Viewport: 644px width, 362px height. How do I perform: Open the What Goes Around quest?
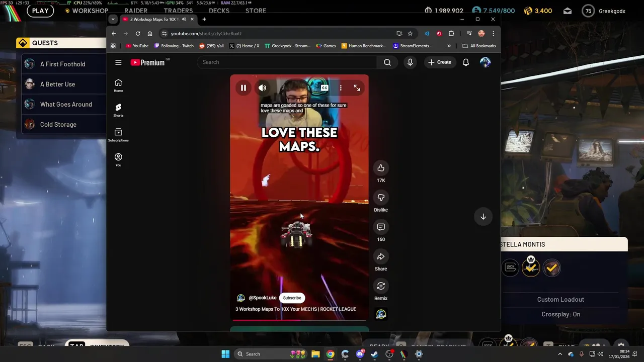click(64, 104)
